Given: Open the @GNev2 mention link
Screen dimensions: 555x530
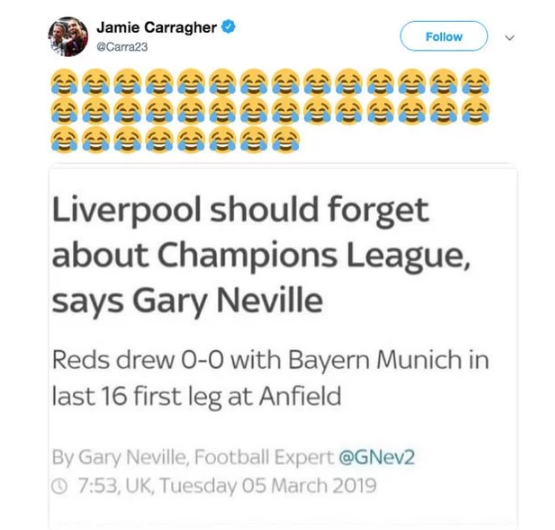Looking at the screenshot, I should [377, 457].
